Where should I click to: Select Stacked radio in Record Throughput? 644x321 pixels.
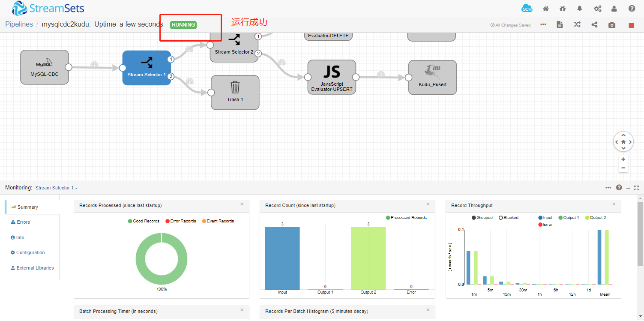point(508,218)
